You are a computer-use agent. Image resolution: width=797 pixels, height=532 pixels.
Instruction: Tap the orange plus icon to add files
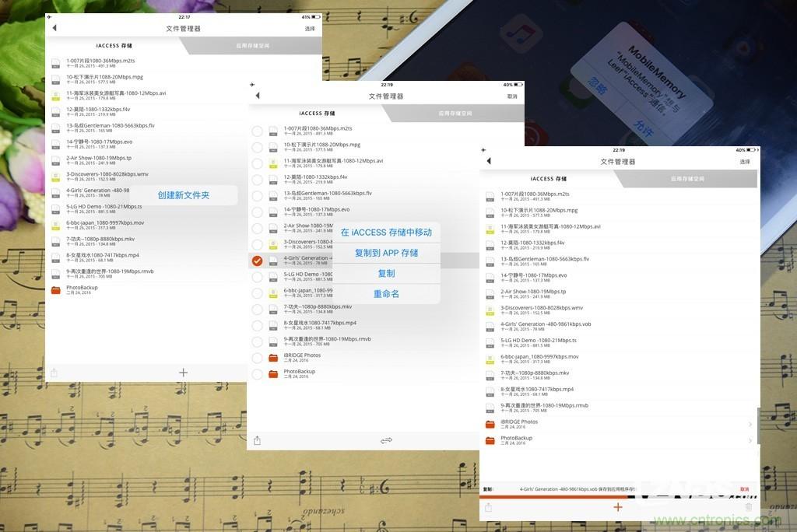[617, 506]
